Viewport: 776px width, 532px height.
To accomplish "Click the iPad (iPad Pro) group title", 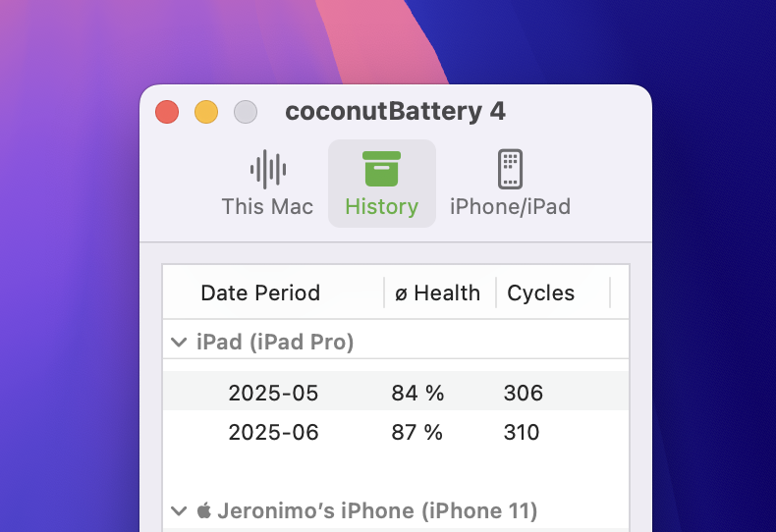I will click(x=275, y=343).
